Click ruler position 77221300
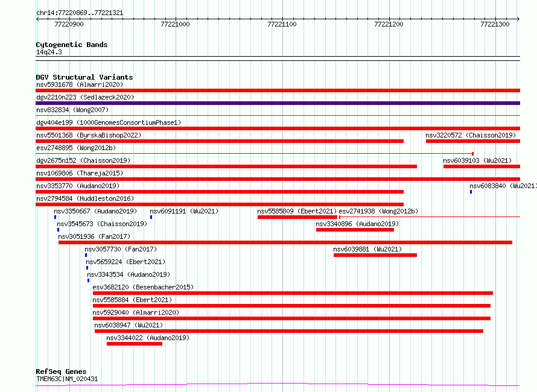Viewport: 537px width, 392px height. click(495, 24)
